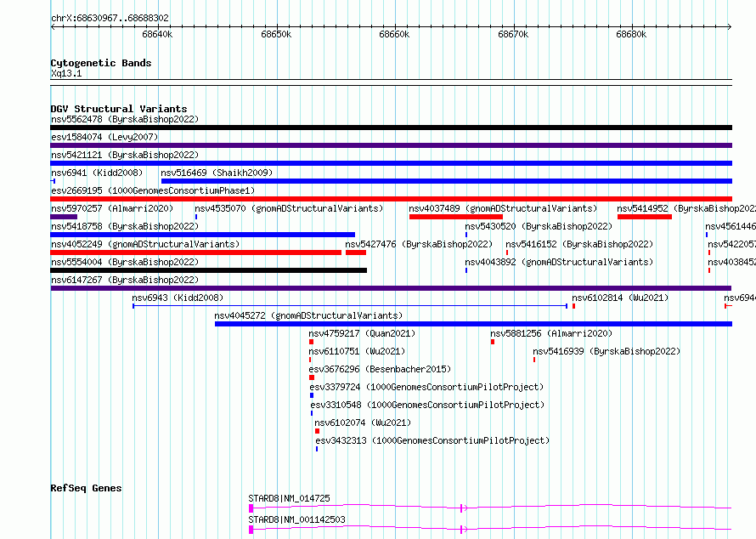Open nsv6102814 (Wu2021) label
This screenshot has width=756, height=539.
point(621,298)
